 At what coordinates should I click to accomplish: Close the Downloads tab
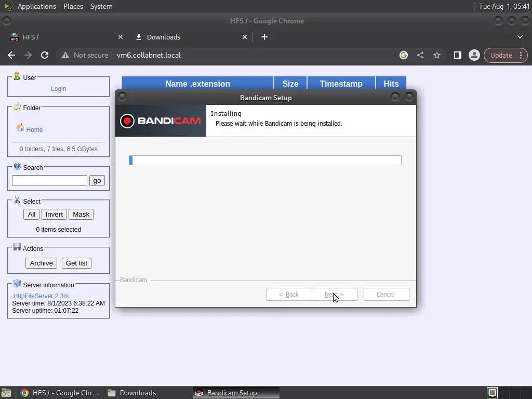(x=245, y=37)
